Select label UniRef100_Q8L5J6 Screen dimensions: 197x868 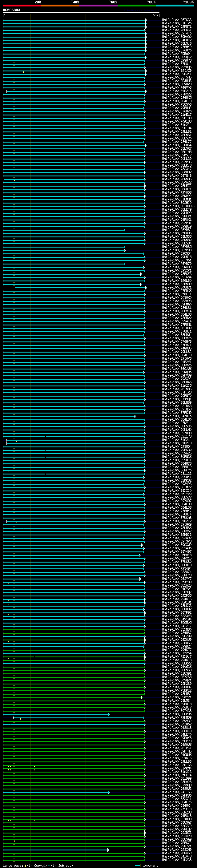click(177, 43)
